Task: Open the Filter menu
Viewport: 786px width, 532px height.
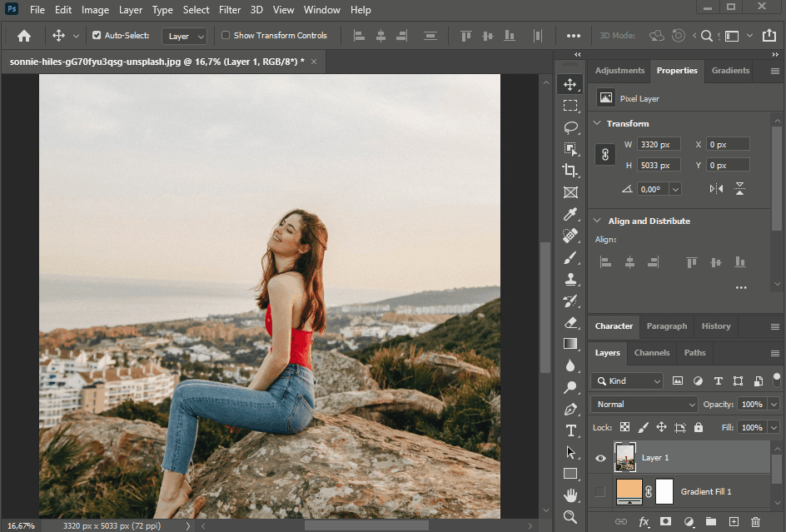Action: click(230, 10)
